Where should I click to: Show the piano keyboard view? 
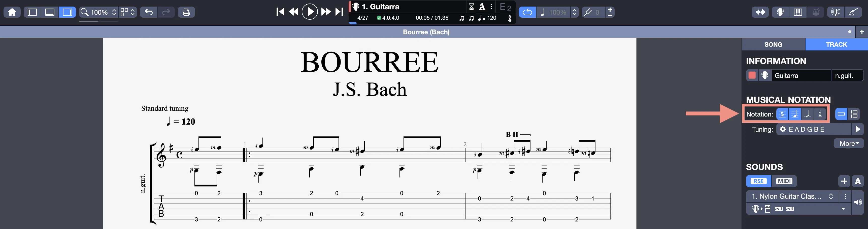pyautogui.click(x=798, y=12)
